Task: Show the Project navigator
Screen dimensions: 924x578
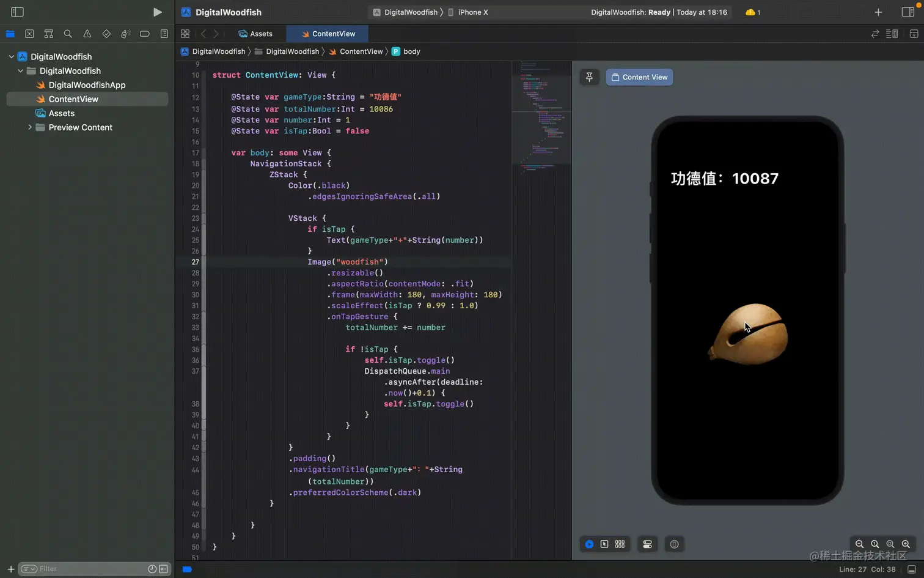Action: 10,34
